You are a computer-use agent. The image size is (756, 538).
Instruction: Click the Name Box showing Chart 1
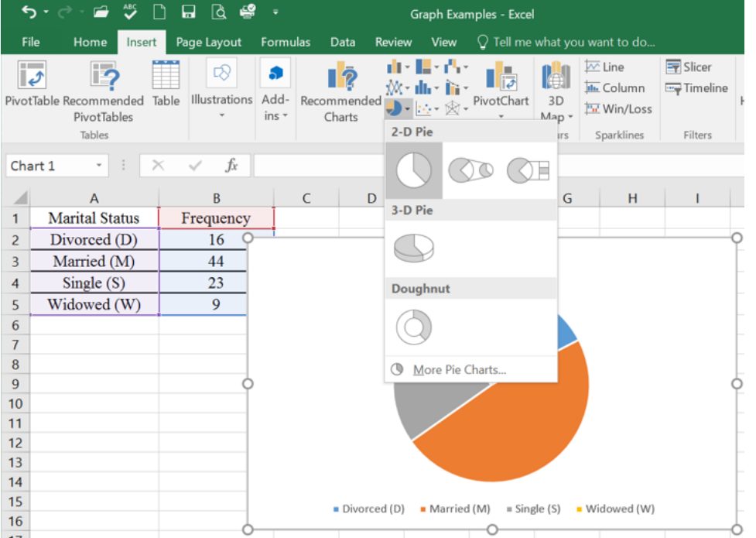(x=50, y=166)
